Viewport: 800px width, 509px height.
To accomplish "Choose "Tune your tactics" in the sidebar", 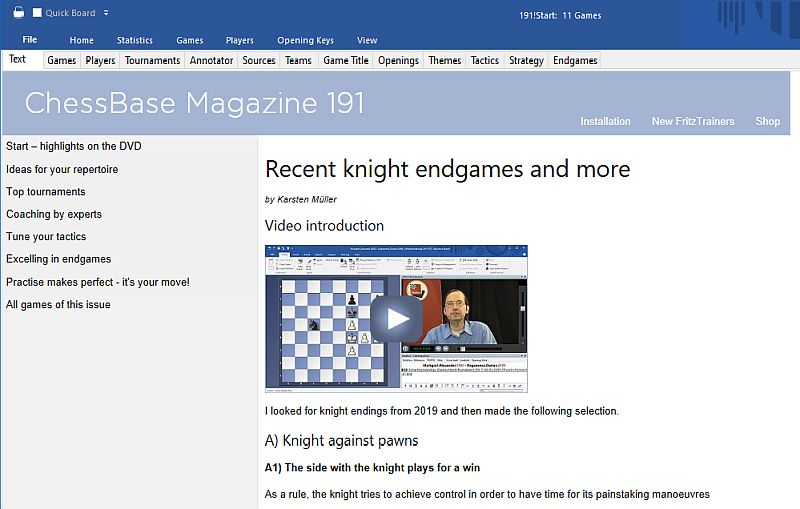I will click(x=46, y=237).
